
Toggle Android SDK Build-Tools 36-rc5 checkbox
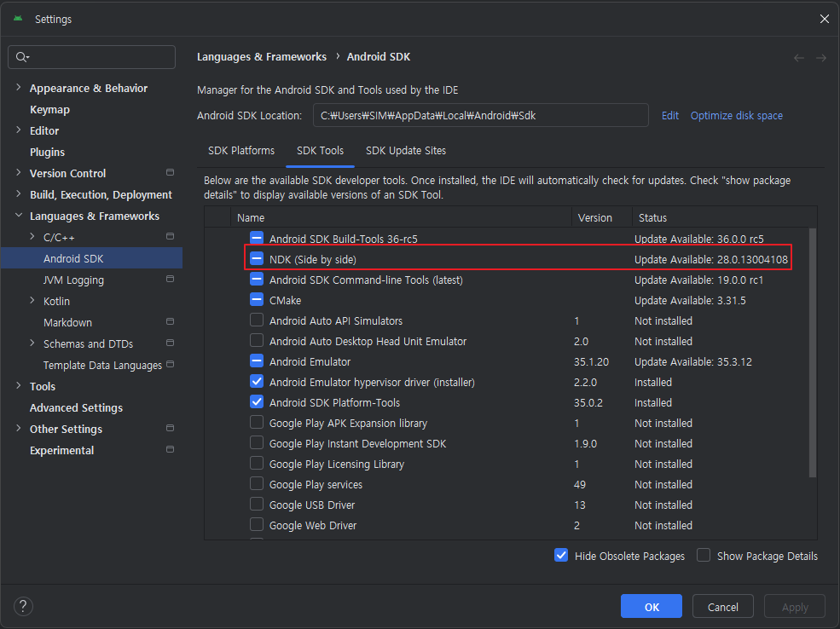tap(257, 238)
